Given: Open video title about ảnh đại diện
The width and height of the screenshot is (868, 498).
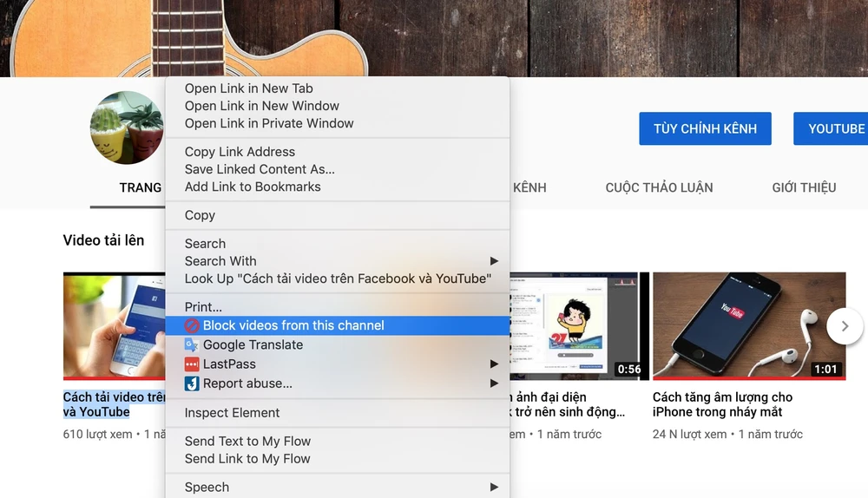Looking at the screenshot, I should pyautogui.click(x=568, y=404).
